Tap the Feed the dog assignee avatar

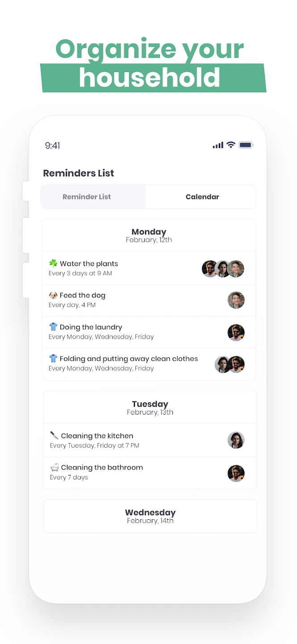pos(236,300)
